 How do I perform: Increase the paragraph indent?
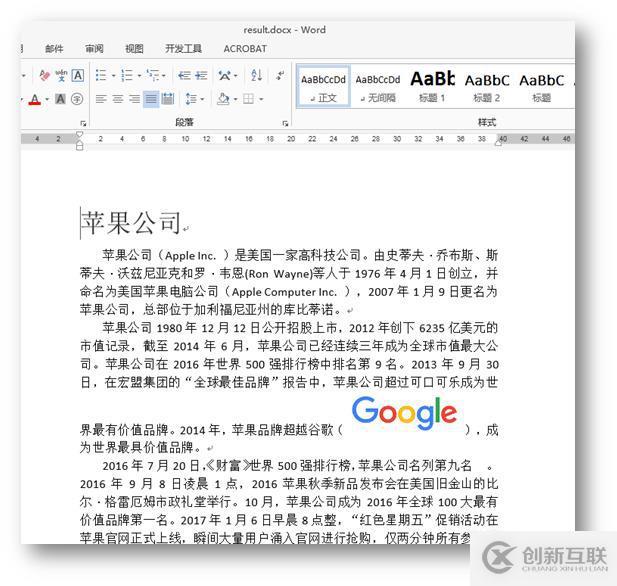click(201, 75)
